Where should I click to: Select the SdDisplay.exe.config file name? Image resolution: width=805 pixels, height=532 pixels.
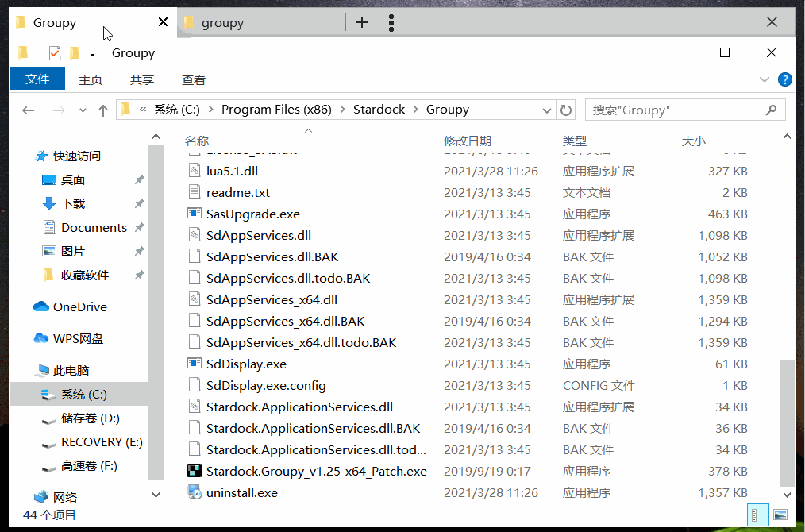[266, 386]
